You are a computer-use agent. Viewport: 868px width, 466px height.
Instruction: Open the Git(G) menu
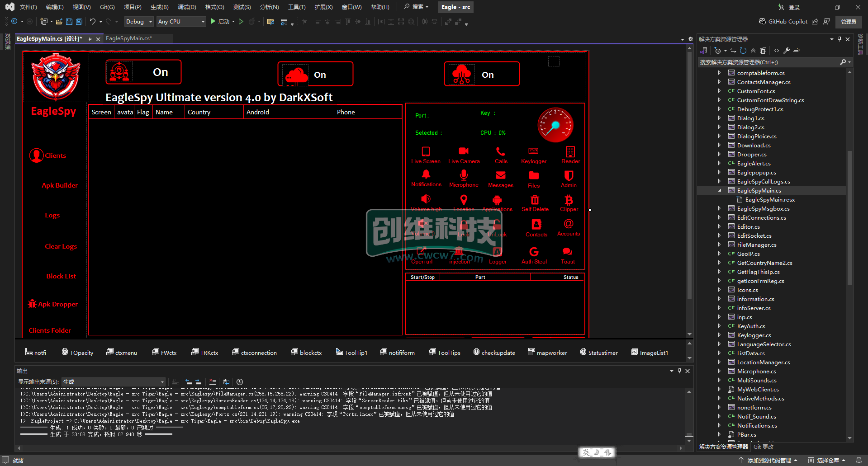click(x=107, y=7)
